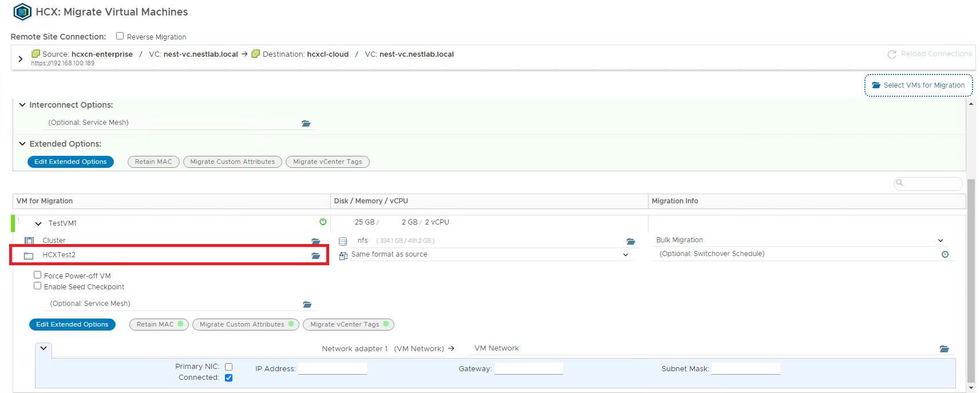Collapse the Interconnect Options section
Viewport: 980px width, 393px height.
tap(22, 105)
